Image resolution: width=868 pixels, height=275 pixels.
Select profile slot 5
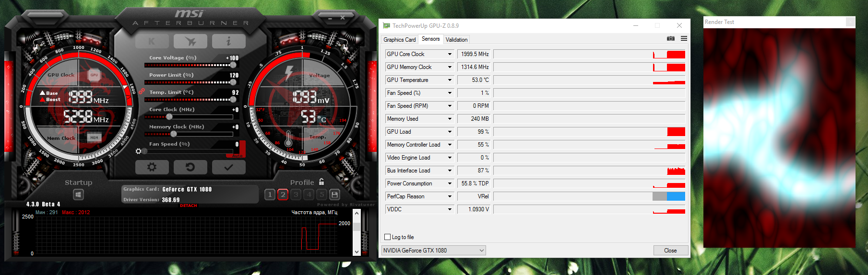point(322,195)
